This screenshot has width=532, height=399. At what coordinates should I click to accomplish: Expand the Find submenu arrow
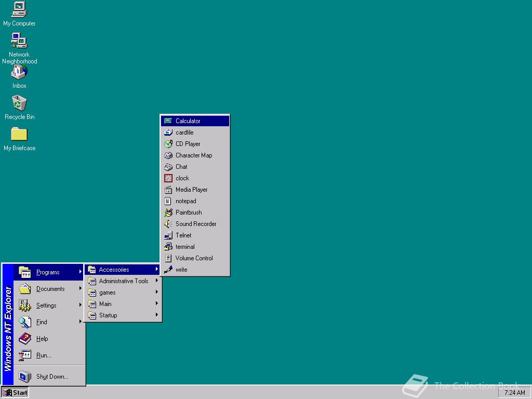[80, 321]
